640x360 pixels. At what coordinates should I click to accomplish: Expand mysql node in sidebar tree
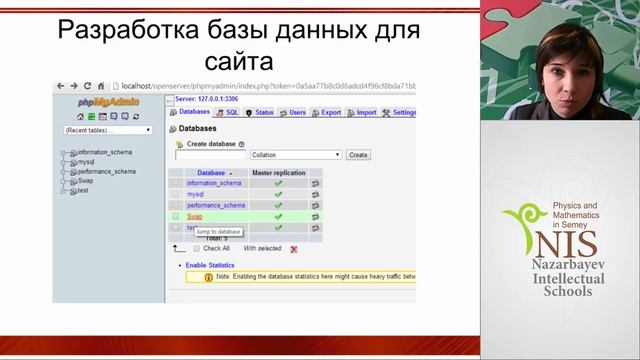(x=63, y=162)
